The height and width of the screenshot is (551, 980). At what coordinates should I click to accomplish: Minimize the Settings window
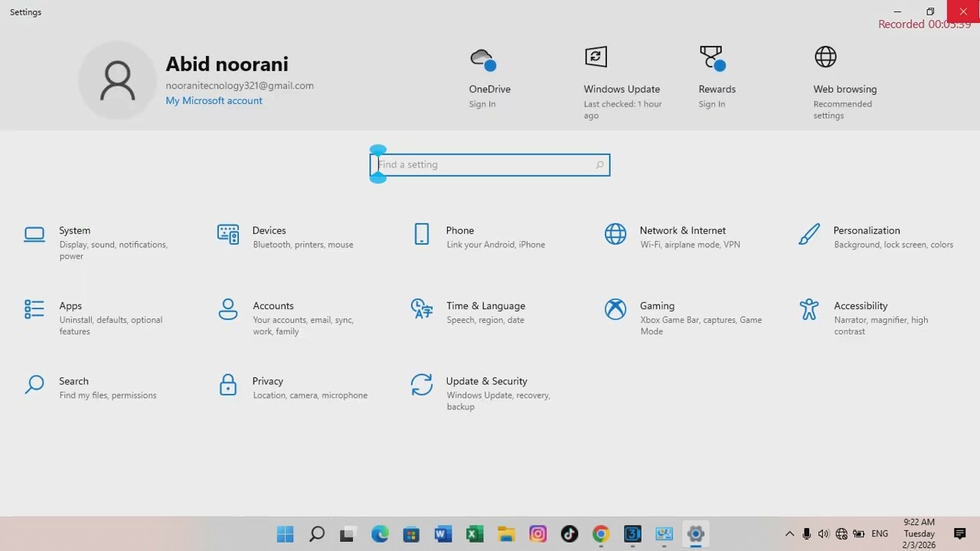coord(897,11)
